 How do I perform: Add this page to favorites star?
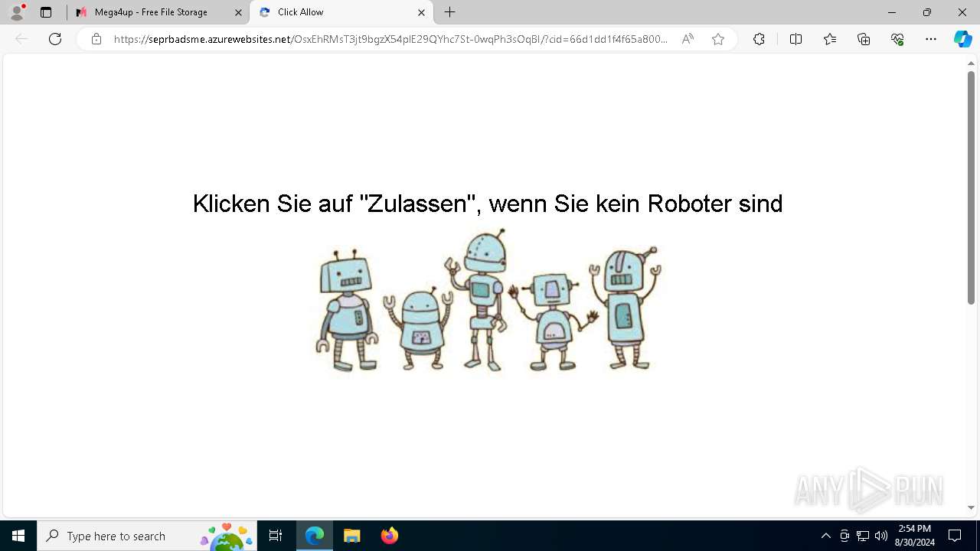pyautogui.click(x=718, y=39)
